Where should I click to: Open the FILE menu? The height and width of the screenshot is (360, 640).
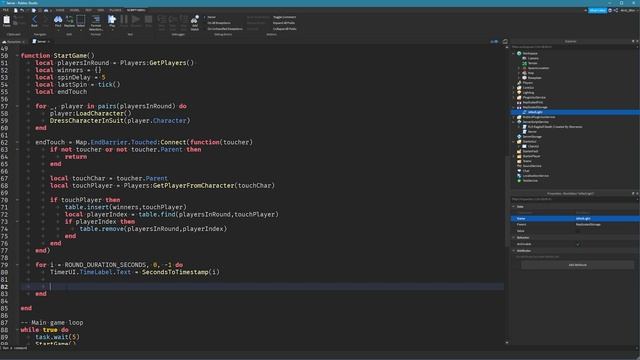click(6, 10)
